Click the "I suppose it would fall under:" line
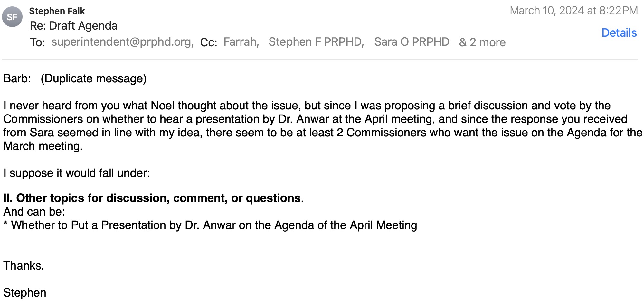Image resolution: width=644 pixels, height=303 pixels. pyautogui.click(x=77, y=173)
